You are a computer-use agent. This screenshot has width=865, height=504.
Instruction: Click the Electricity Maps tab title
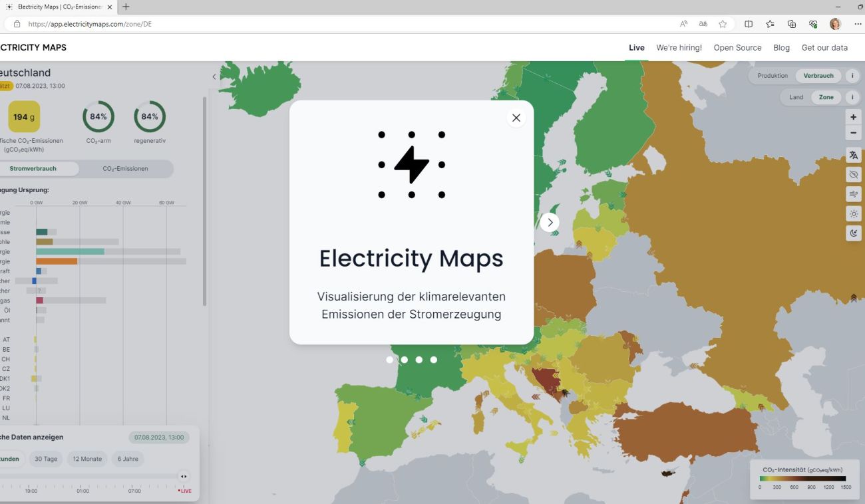coord(60,7)
